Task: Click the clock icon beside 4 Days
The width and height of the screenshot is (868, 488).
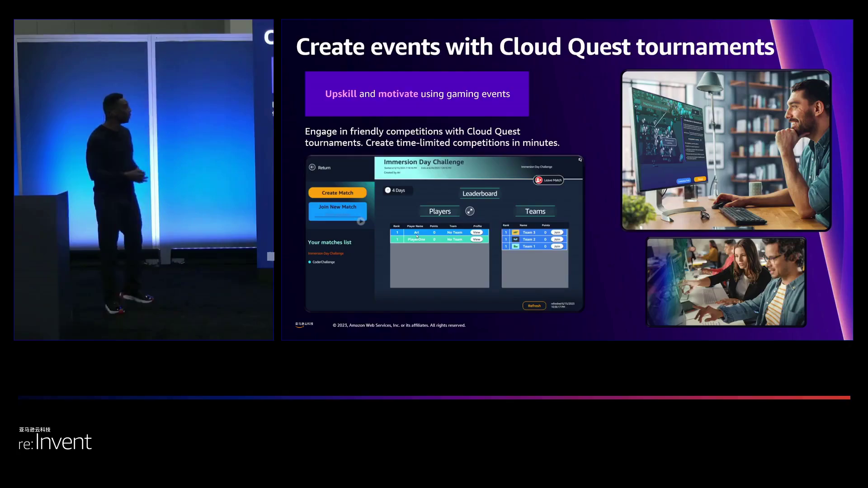Action: pos(387,190)
